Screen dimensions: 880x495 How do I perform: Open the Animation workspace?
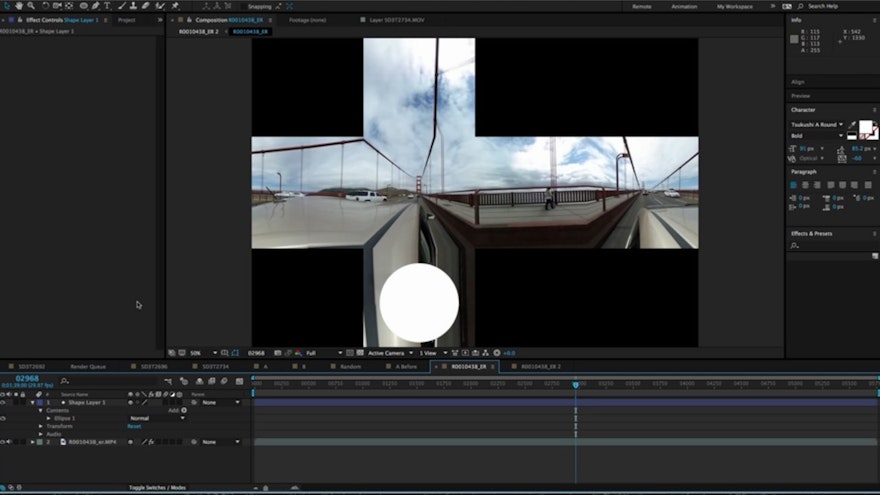coord(684,6)
